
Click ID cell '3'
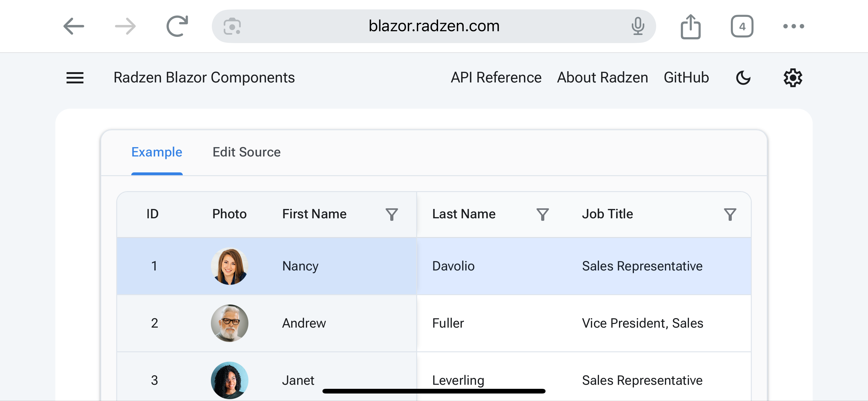click(154, 380)
